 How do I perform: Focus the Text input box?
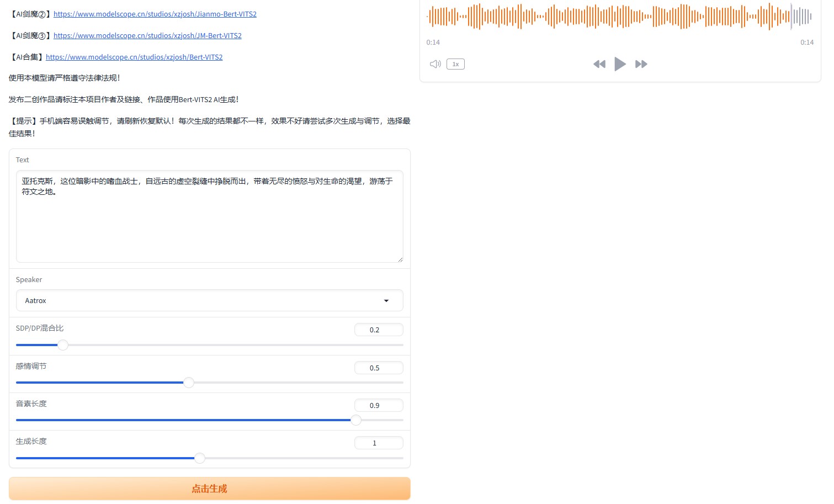[x=210, y=216]
